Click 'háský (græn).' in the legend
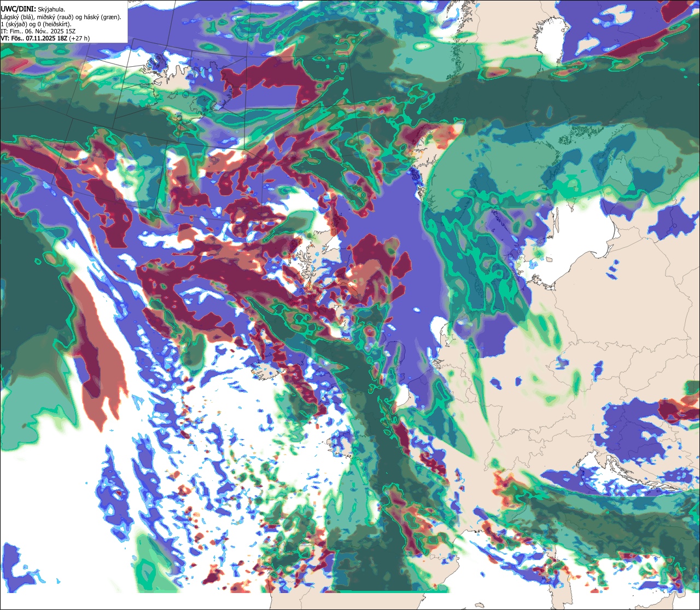Viewport: 700px width, 610px height. tap(102, 18)
